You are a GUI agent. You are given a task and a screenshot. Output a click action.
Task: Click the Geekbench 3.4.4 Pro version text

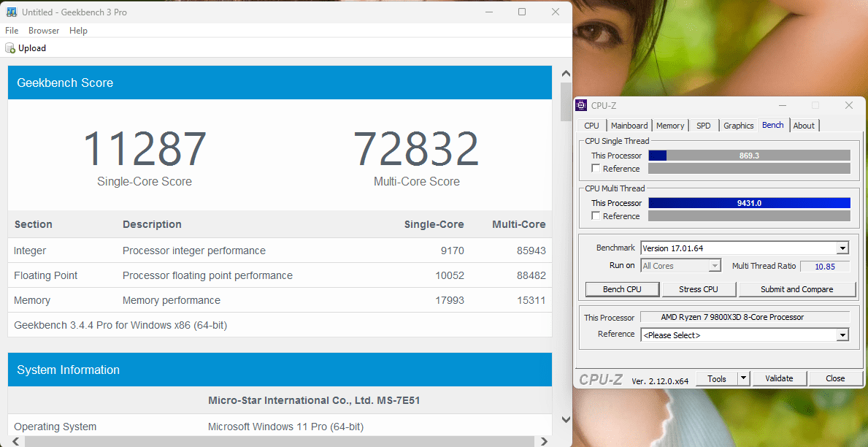click(120, 325)
